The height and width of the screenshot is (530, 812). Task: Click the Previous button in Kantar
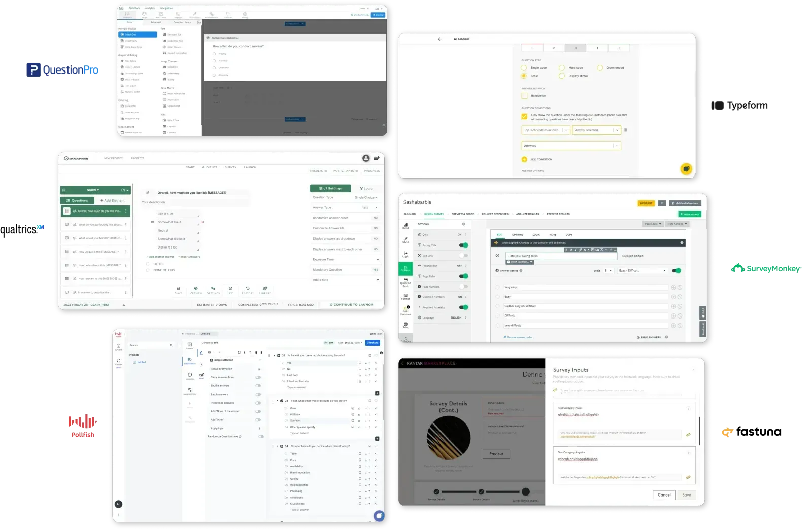click(496, 454)
